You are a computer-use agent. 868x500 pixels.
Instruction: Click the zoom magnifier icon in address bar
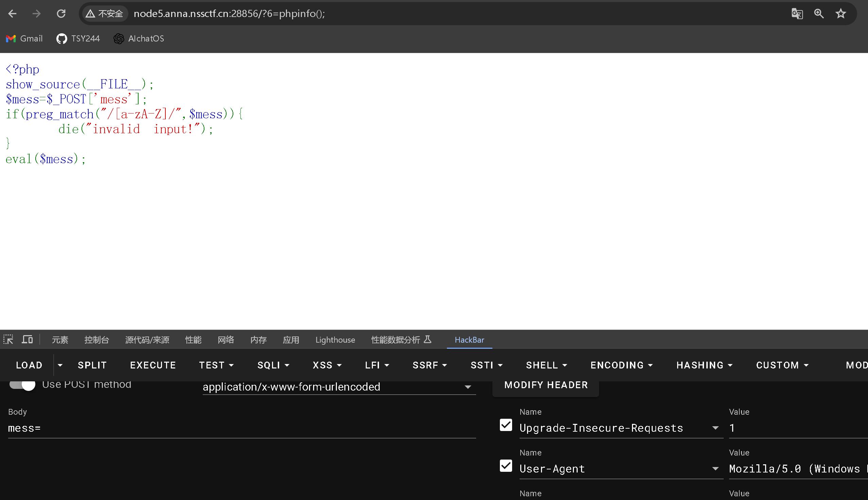click(819, 14)
